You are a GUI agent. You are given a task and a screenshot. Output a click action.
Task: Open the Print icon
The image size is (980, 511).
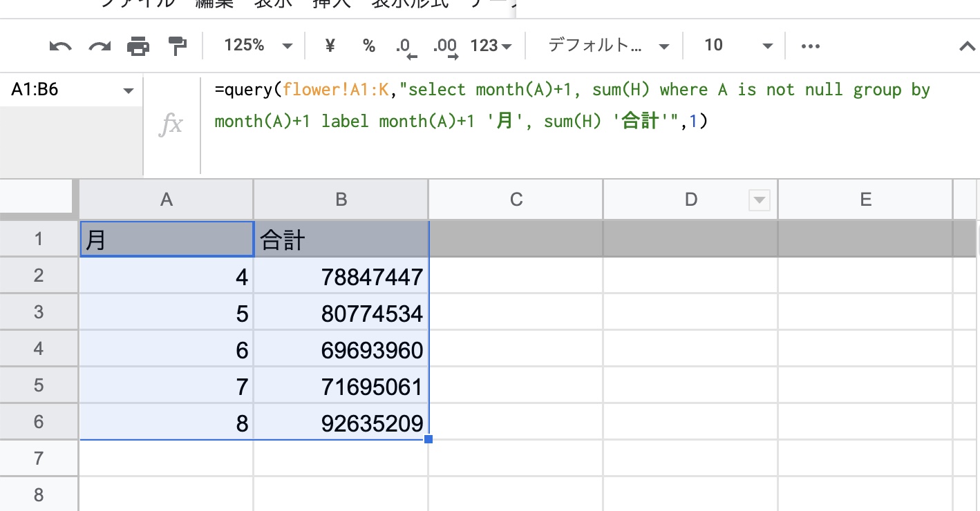click(x=138, y=46)
